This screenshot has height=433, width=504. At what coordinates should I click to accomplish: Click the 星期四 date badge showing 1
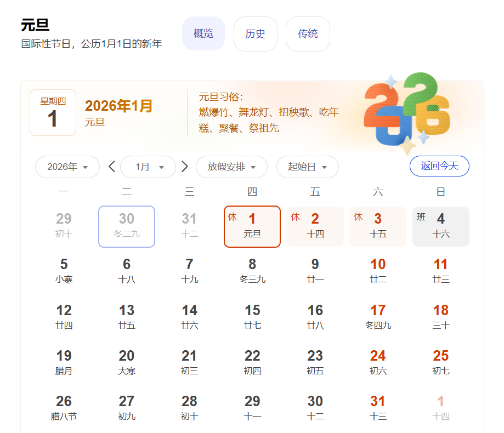[x=53, y=113]
